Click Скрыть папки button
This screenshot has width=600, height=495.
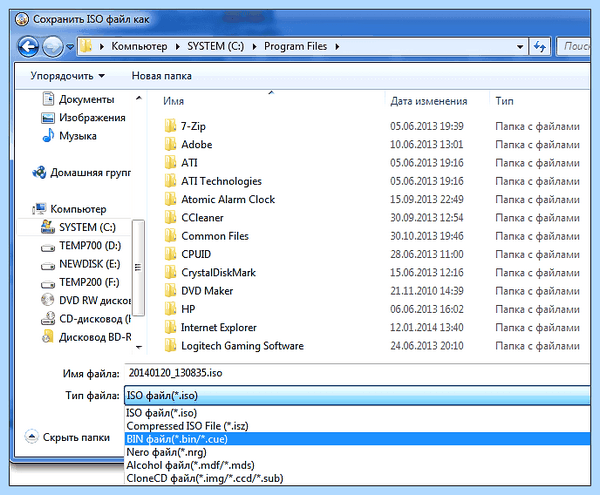click(x=67, y=437)
